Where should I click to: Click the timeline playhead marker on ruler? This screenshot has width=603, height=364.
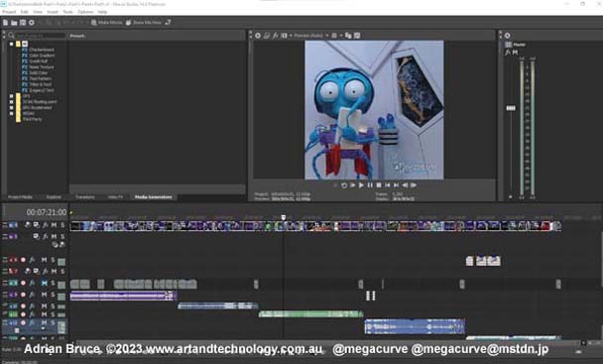coord(284,217)
